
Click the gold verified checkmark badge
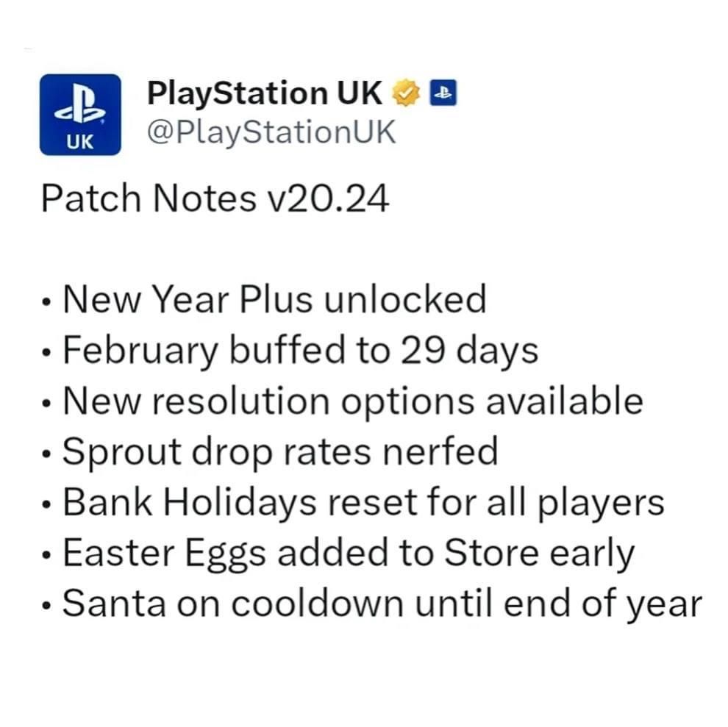pos(405,94)
